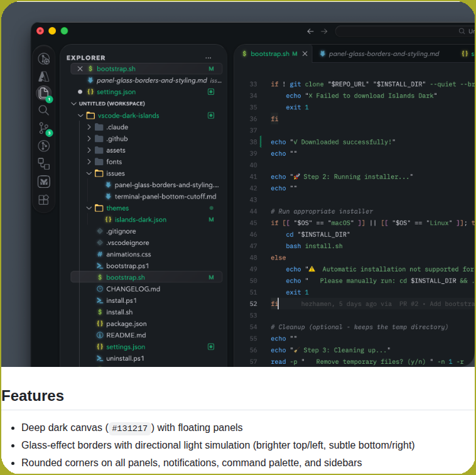Click 'Downloaded successfully!' echo string on line 38
This screenshot has width=476, height=475.
342,142
